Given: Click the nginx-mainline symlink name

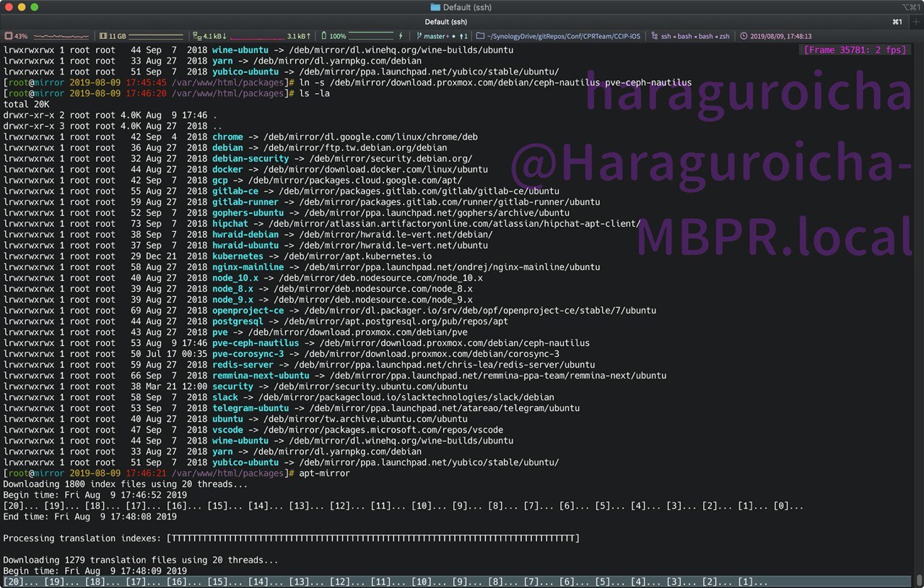Looking at the screenshot, I should point(248,267).
